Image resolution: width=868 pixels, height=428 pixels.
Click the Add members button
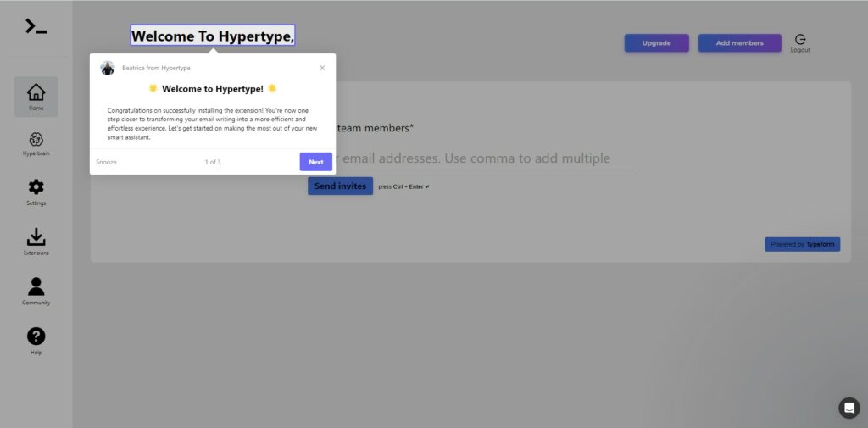click(739, 43)
